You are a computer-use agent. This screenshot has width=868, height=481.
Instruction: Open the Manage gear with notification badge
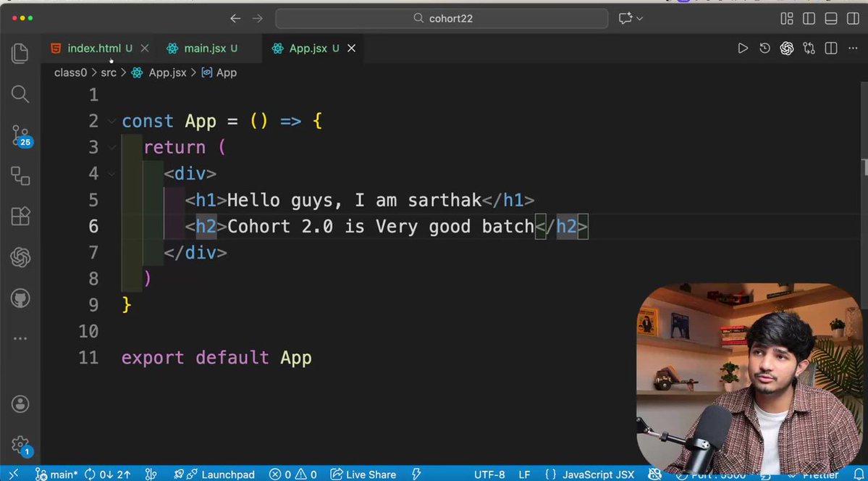(20, 446)
